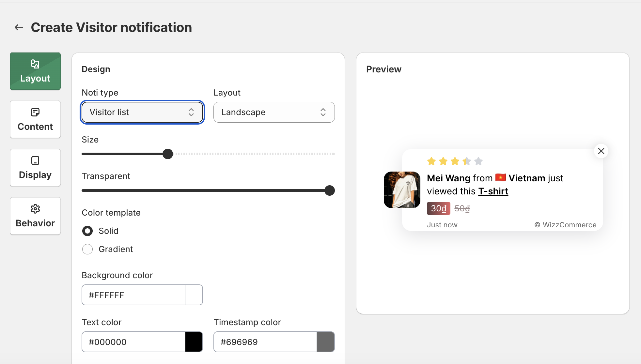The width and height of the screenshot is (641, 364).
Task: Click the Background color hex field
Action: (x=133, y=295)
